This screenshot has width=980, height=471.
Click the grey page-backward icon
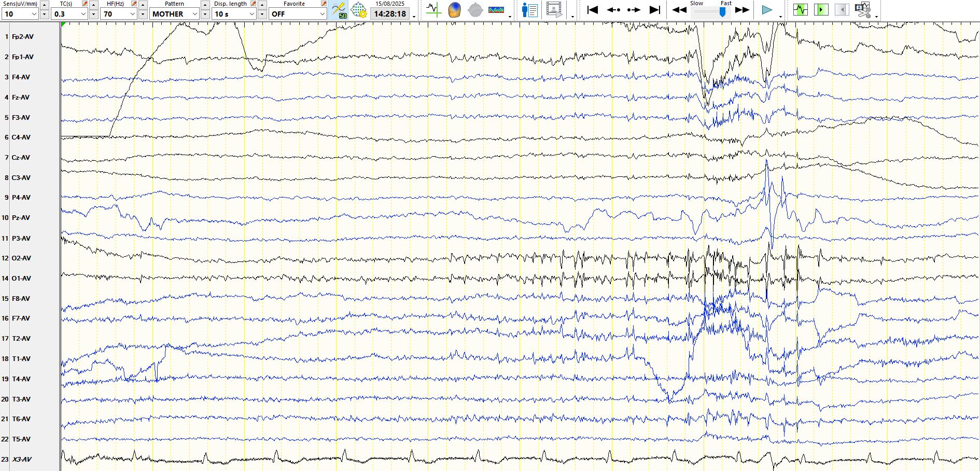[x=842, y=10]
